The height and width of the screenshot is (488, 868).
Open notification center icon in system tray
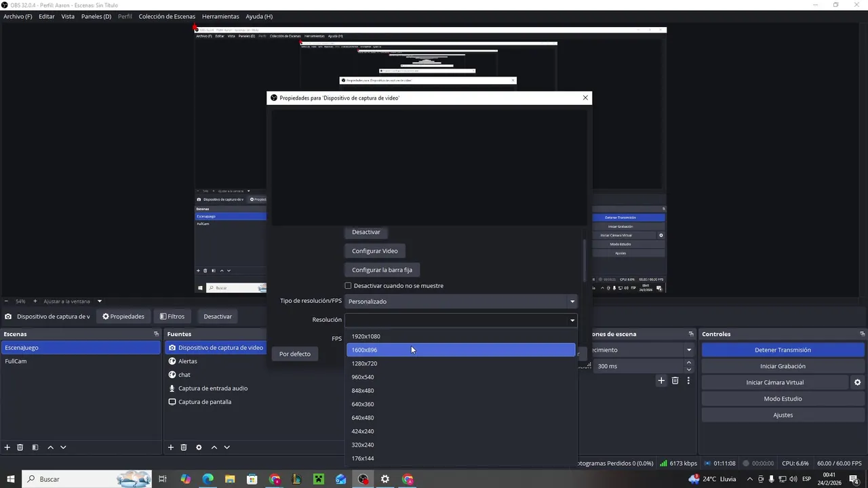854,479
